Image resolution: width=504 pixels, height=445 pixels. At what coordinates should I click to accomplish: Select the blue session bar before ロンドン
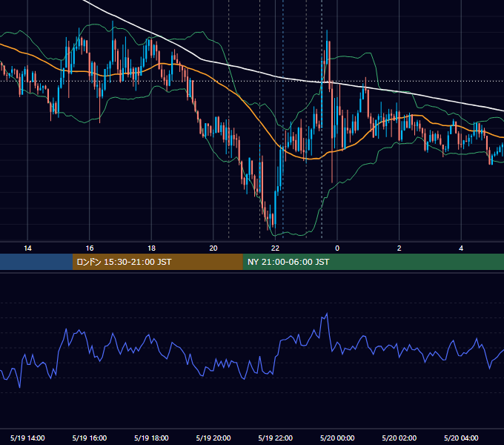(36, 262)
